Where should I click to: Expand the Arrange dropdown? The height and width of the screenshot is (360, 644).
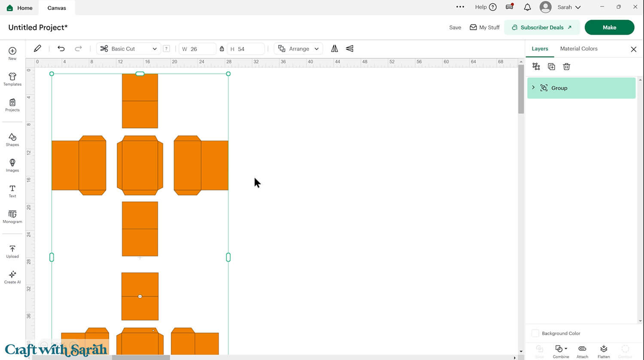tap(298, 48)
